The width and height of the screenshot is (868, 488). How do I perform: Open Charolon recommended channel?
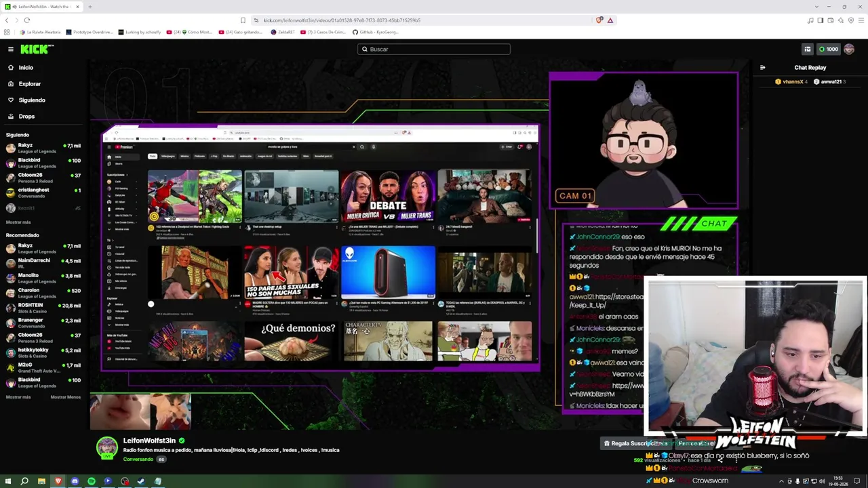point(43,293)
